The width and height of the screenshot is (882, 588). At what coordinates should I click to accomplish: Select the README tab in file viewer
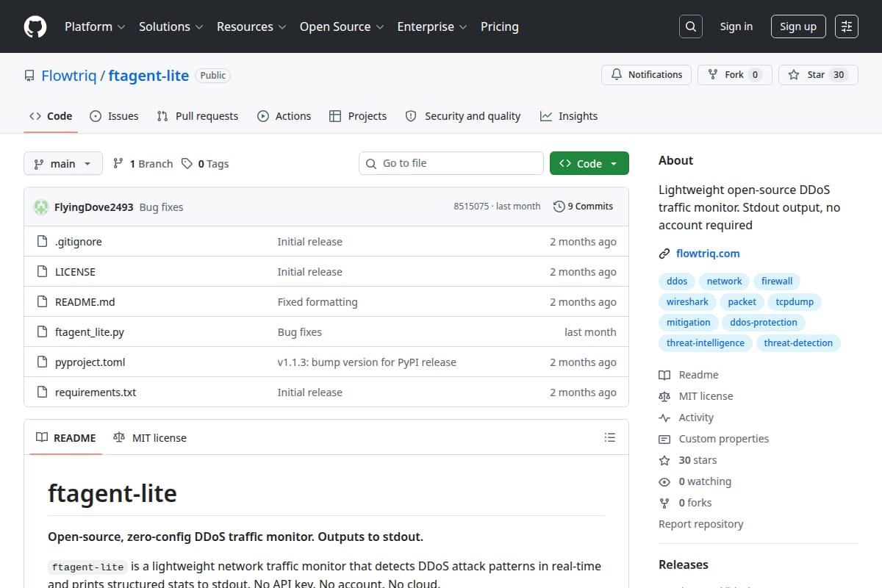(x=66, y=437)
